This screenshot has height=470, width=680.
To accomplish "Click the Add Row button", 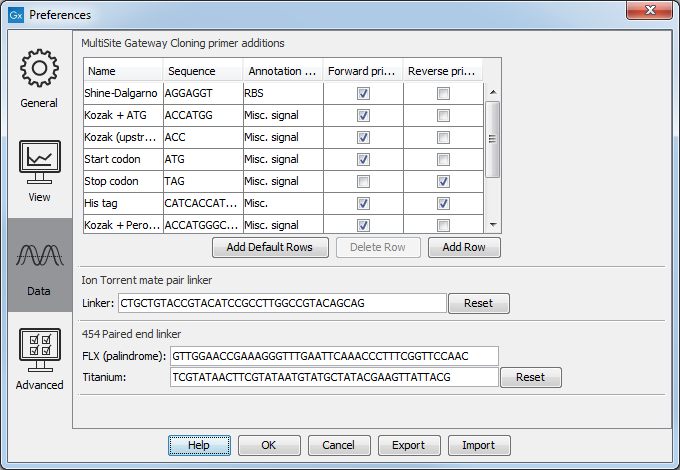I will pyautogui.click(x=464, y=247).
